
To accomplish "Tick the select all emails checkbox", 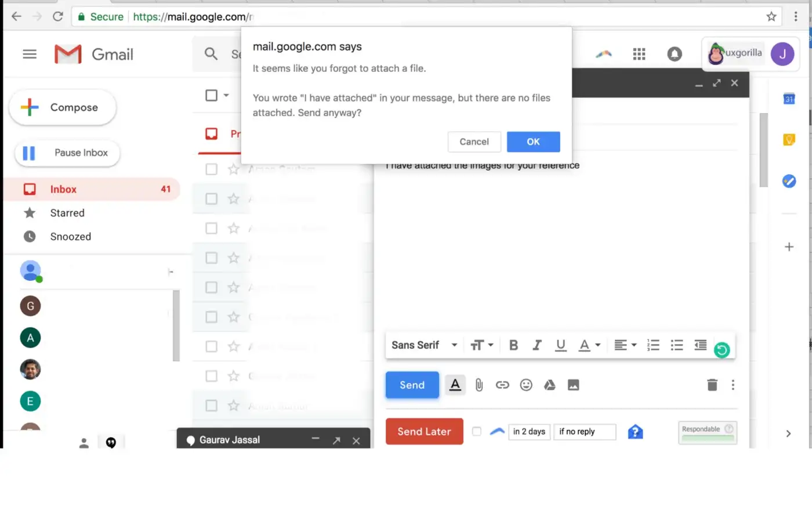I will 212,95.
